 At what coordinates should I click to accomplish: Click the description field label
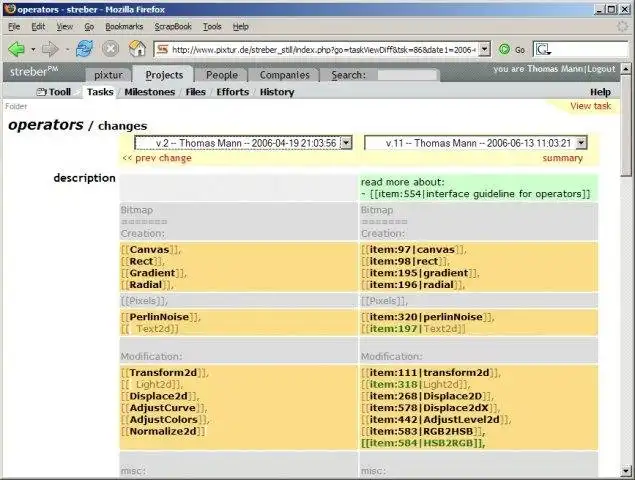[x=84, y=178]
